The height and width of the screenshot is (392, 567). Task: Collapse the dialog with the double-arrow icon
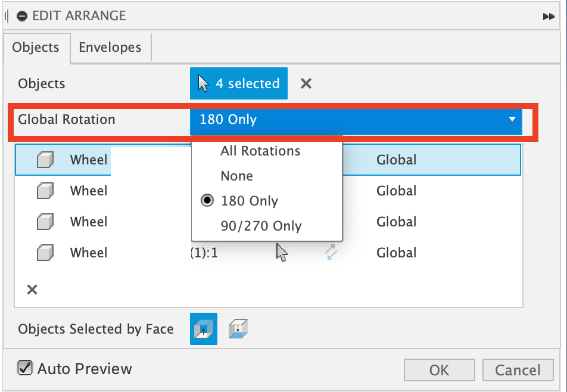pos(549,16)
